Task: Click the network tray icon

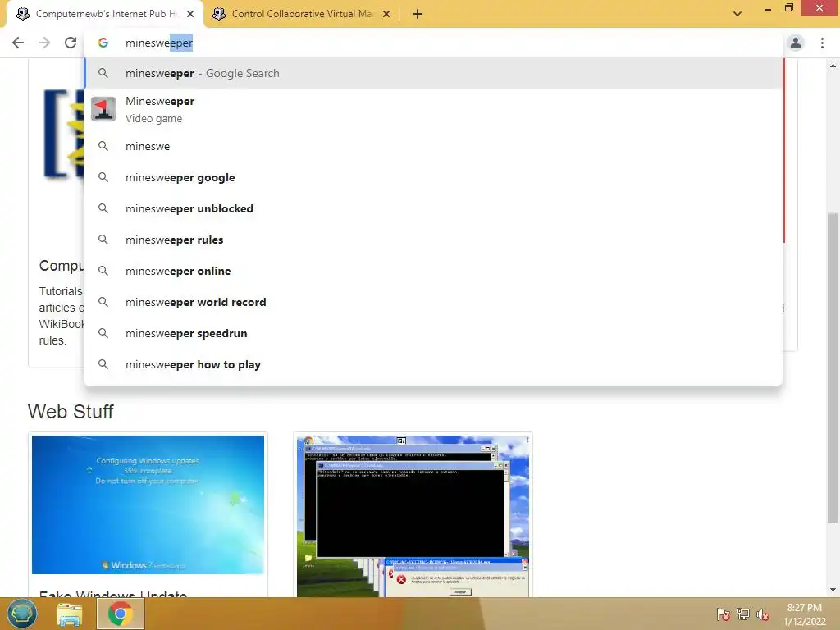Action: [743, 614]
